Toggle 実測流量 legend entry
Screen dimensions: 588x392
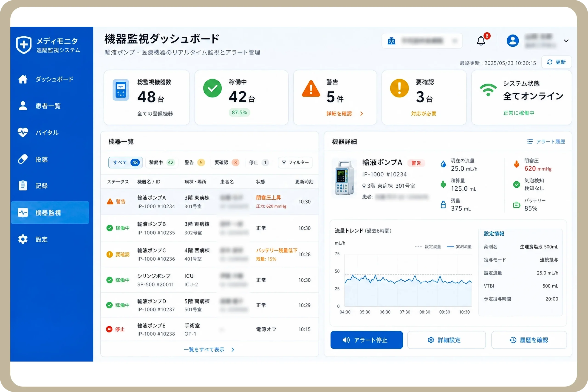click(x=459, y=247)
